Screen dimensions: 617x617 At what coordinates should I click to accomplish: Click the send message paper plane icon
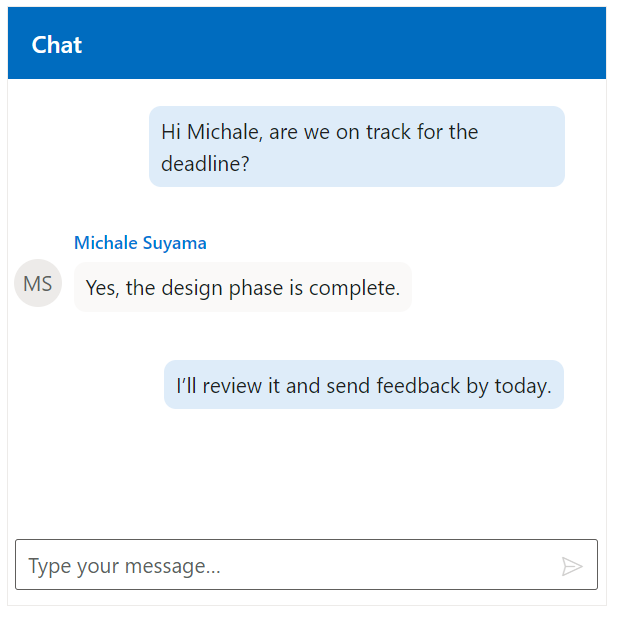pos(572,567)
